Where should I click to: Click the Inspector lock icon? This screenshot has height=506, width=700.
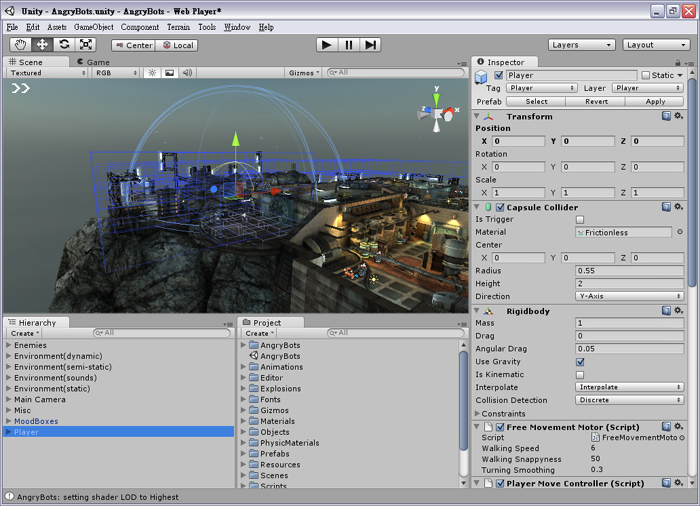click(678, 63)
